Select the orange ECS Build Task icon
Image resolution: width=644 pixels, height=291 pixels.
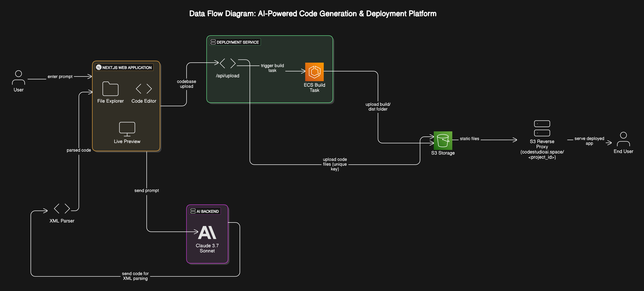click(314, 72)
